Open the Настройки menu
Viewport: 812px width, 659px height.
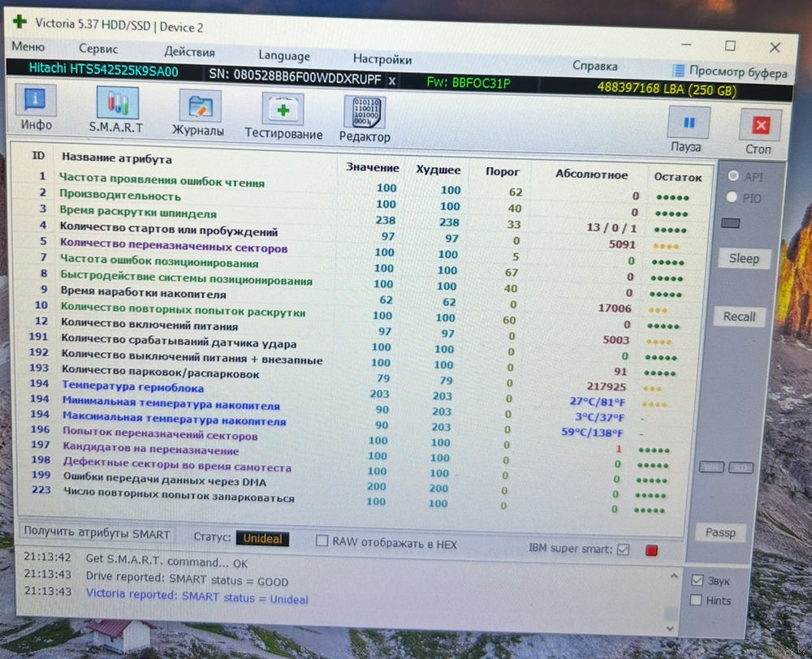(382, 59)
